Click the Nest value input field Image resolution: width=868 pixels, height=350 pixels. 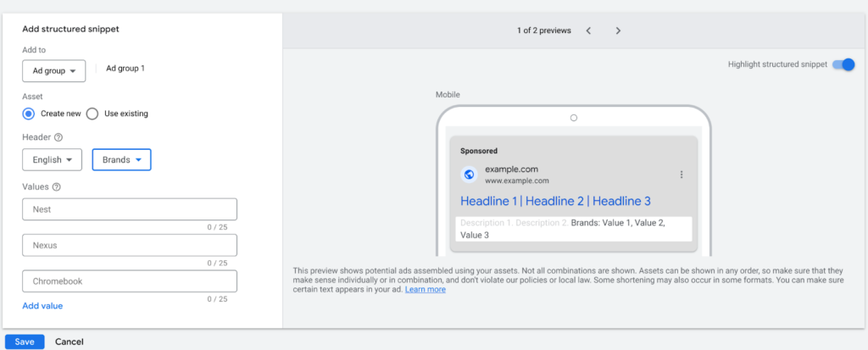click(x=130, y=209)
